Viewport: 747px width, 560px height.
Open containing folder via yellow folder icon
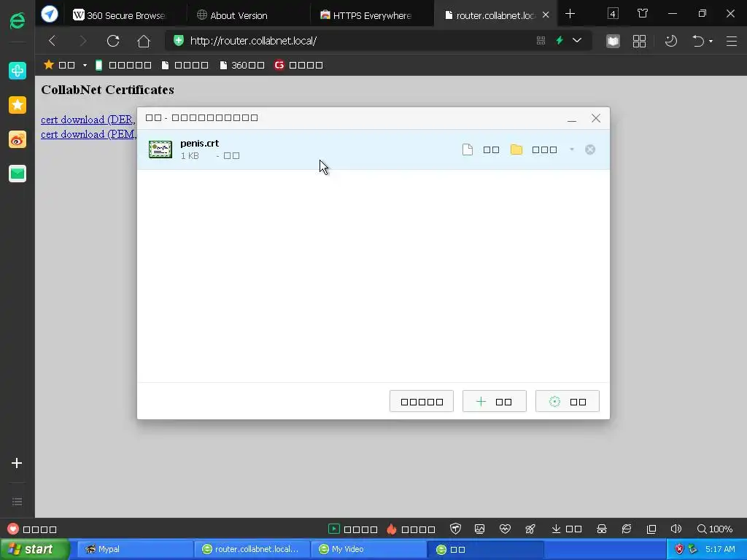(x=516, y=149)
